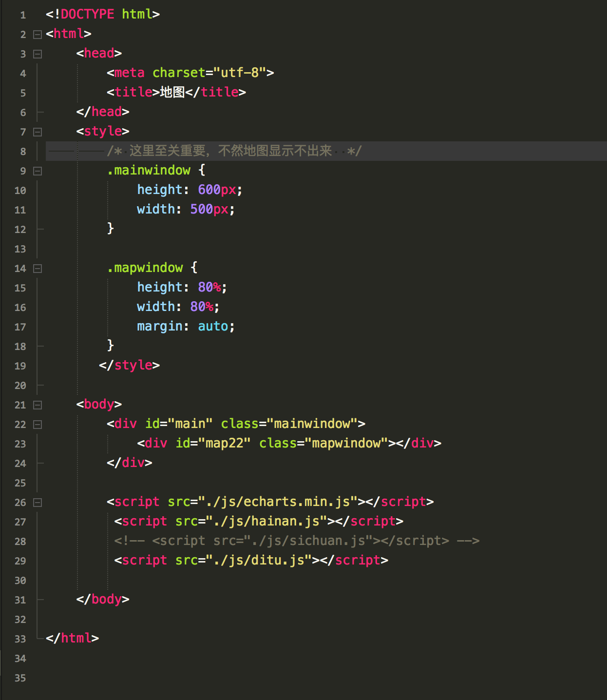Click the class value "mapwindow" on line 23
Screen dimensions: 607x700
pyautogui.click(x=346, y=443)
